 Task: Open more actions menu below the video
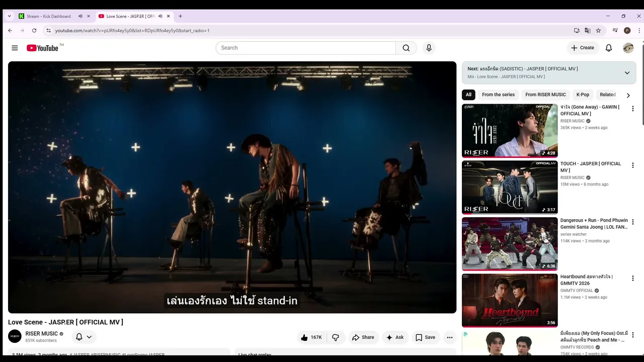[450, 337]
